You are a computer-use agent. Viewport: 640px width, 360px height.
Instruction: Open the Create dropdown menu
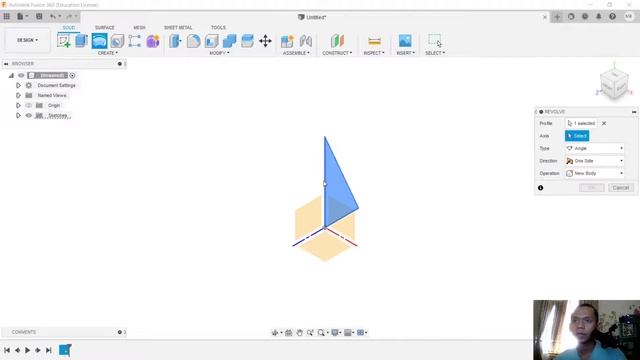108,53
